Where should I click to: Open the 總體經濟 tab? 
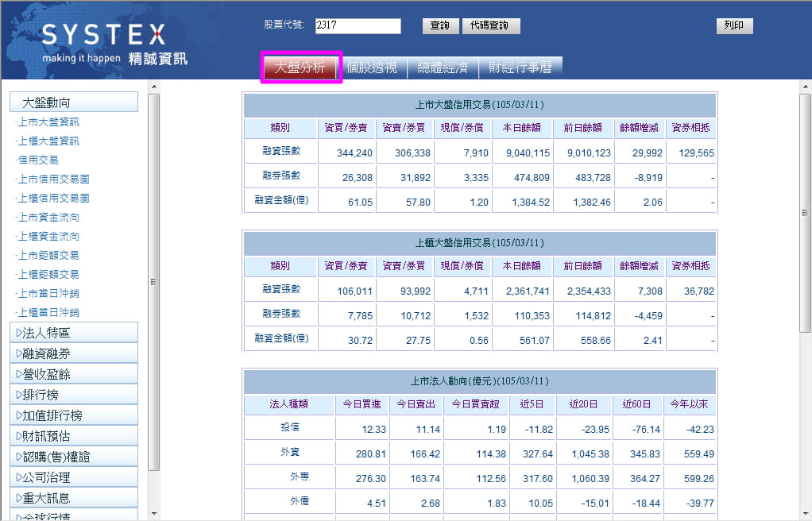(x=443, y=68)
